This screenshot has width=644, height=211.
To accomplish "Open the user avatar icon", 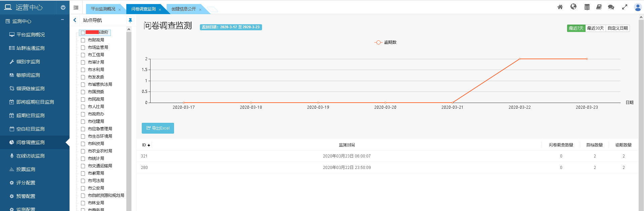I will tap(637, 7).
